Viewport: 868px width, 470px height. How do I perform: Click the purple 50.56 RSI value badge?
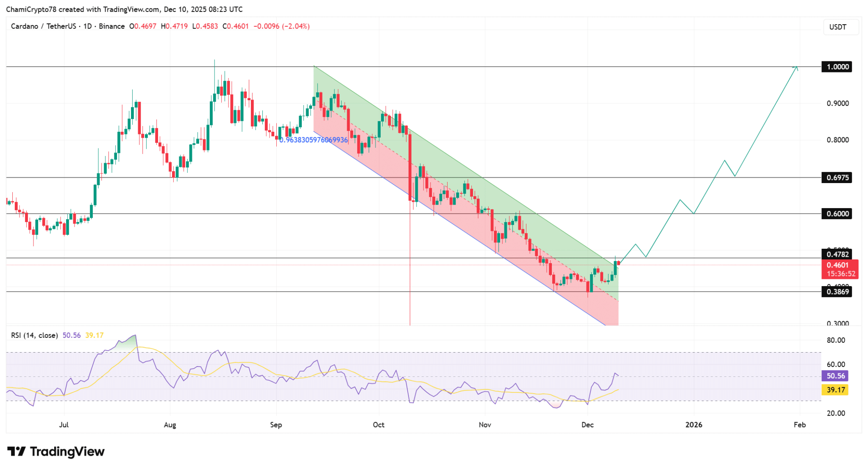click(x=834, y=375)
